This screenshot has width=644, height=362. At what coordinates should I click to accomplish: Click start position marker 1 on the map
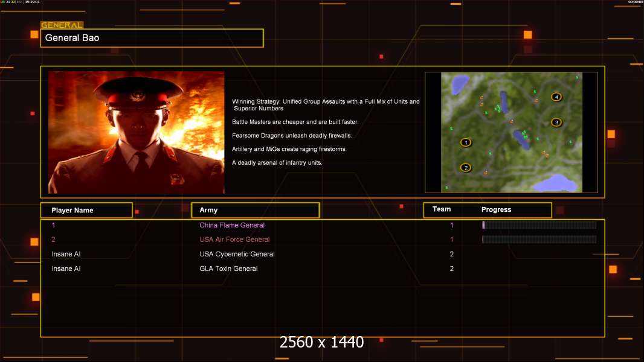466,142
